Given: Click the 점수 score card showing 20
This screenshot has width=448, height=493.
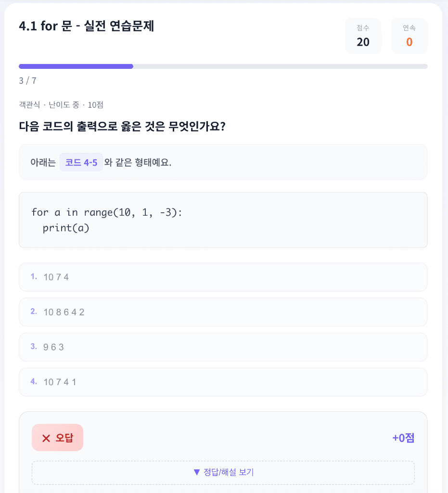Looking at the screenshot, I should click(x=363, y=36).
